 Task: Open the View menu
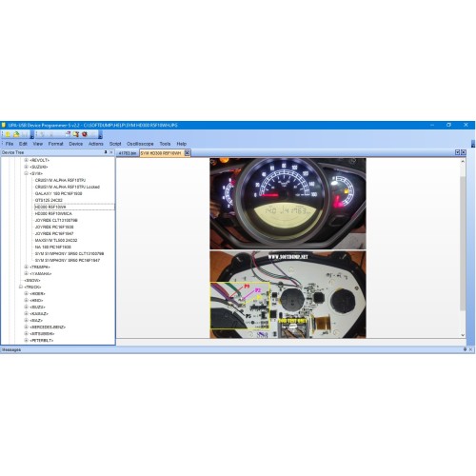point(38,144)
